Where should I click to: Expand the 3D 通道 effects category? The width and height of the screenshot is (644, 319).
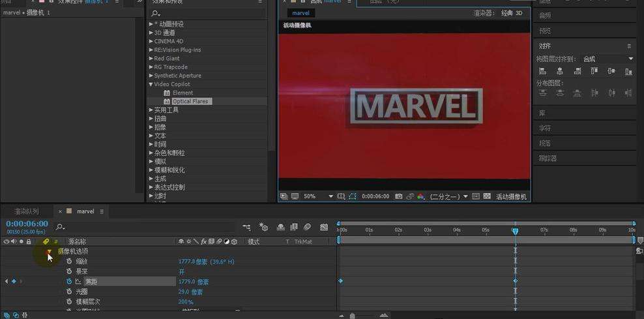[151, 33]
